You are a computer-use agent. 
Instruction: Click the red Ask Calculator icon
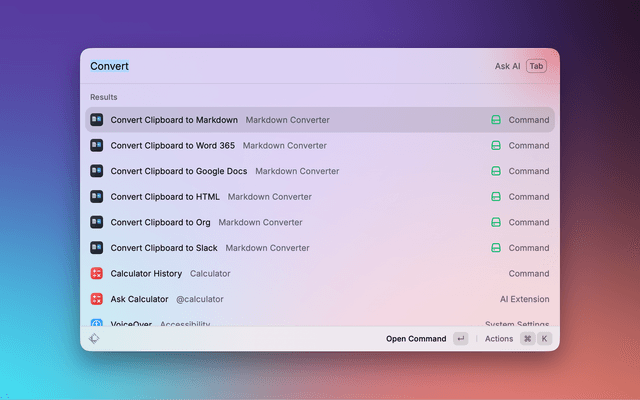[x=97, y=299]
